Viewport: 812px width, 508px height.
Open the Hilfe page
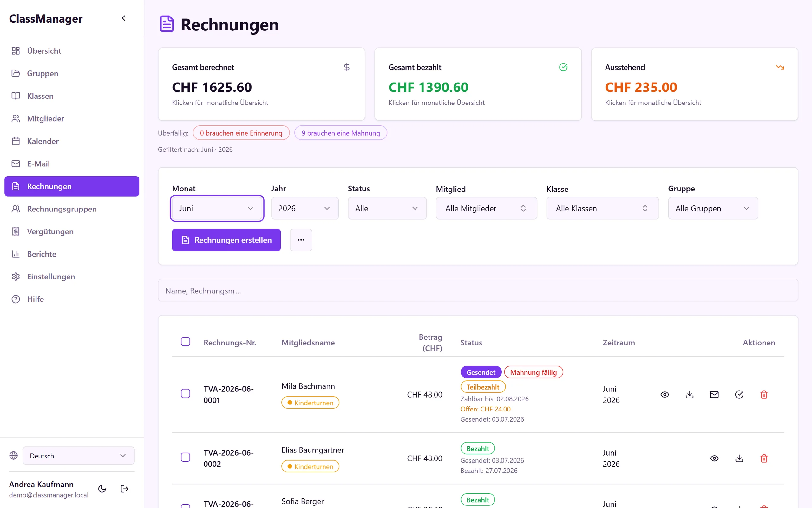(x=72, y=299)
